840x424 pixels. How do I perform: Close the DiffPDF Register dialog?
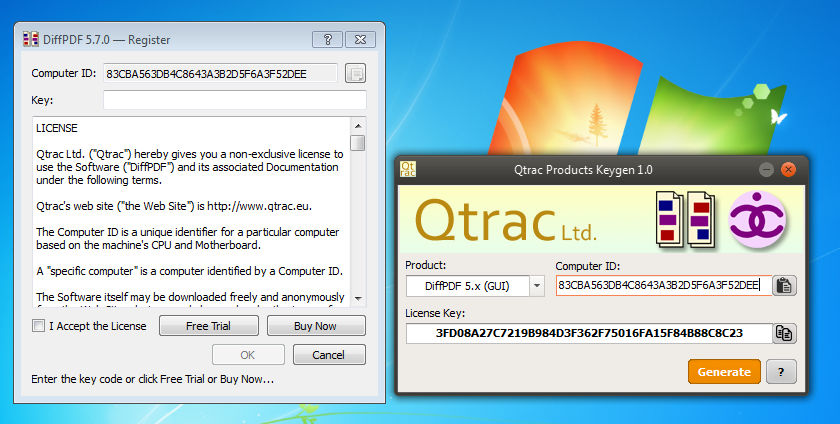(361, 40)
